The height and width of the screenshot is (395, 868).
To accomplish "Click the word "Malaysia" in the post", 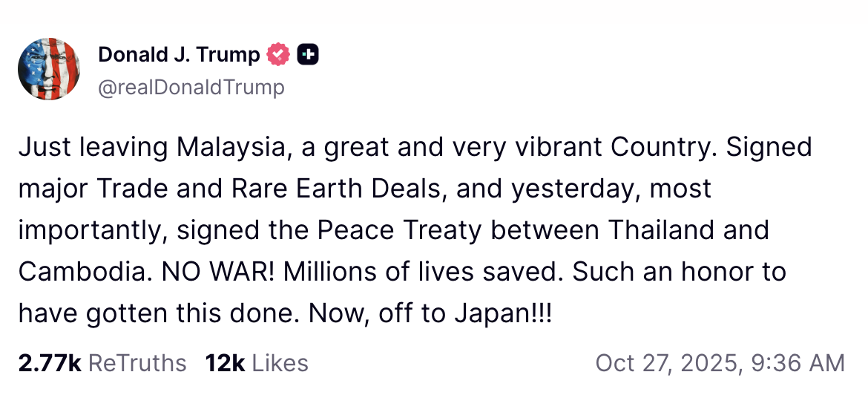I will coord(229,147).
